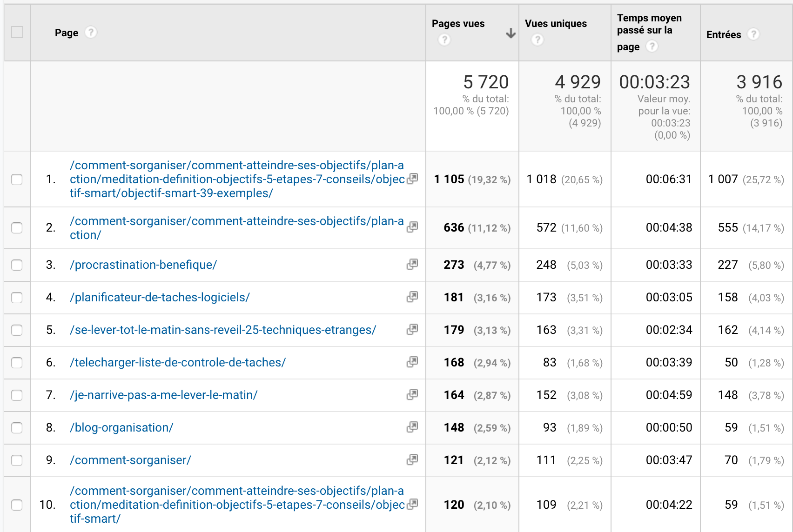This screenshot has height=532, width=793.
Task: Open /telecharger-liste-de-controle-de-taches/ link
Action: tap(178, 362)
